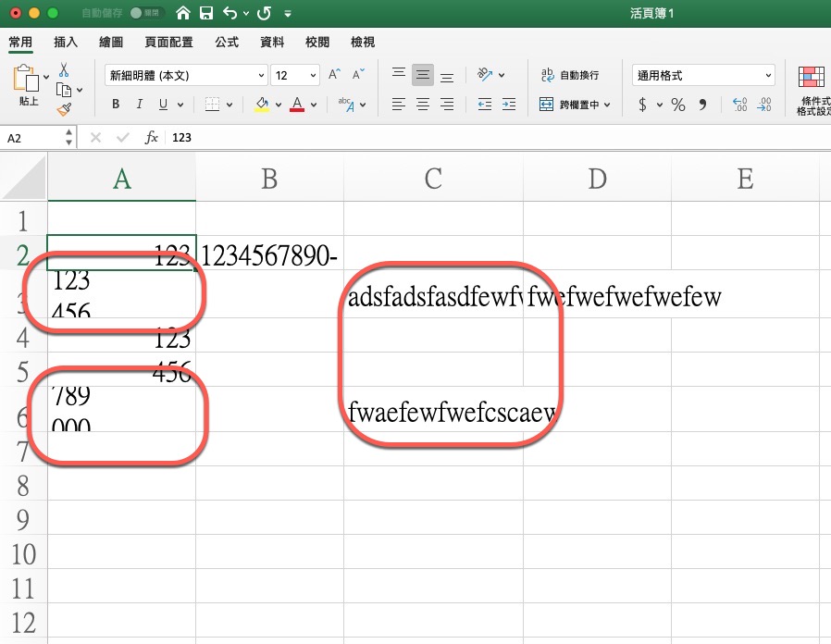
Task: Open the Undo history dropdown arrow
Action: pos(246,13)
